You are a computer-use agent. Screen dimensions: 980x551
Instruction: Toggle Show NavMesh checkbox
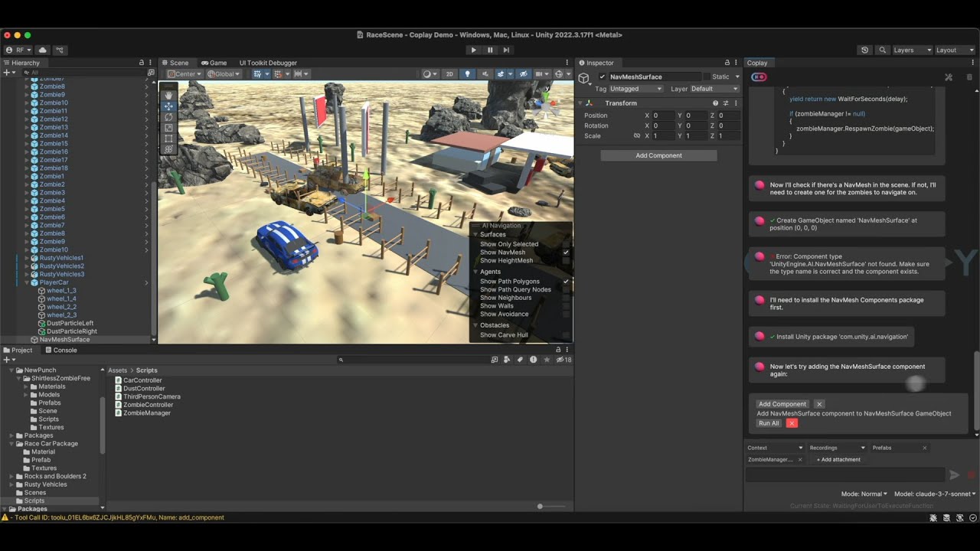pos(566,253)
